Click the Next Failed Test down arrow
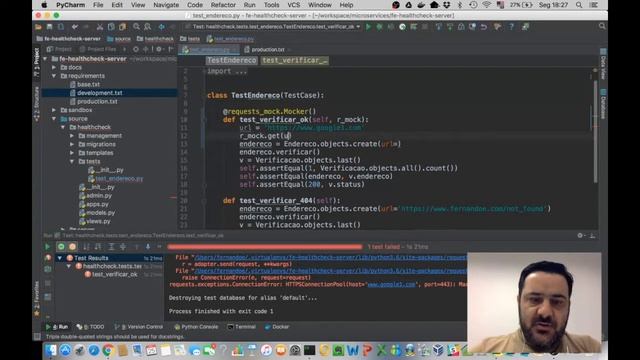Screen dimensions: 640x360 tap(148, 247)
